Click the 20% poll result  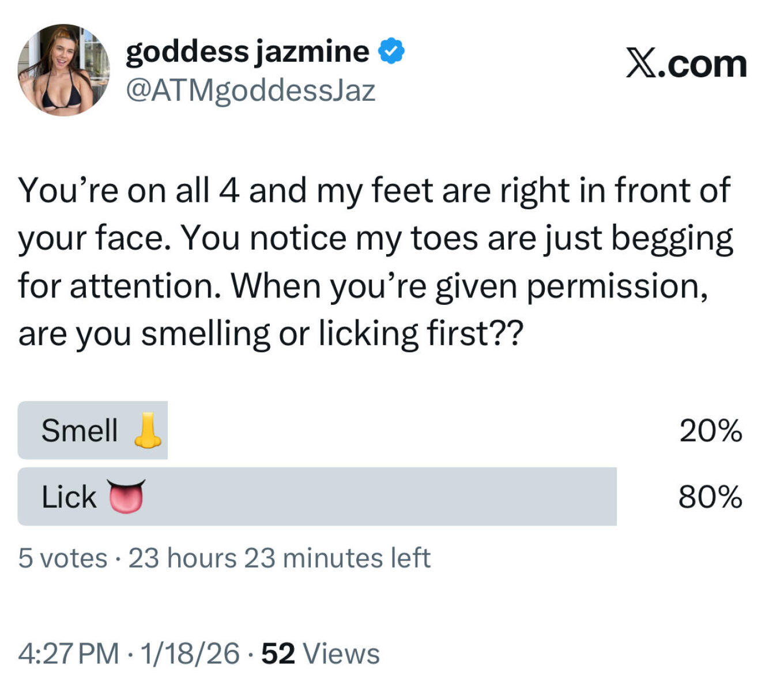[x=710, y=431]
